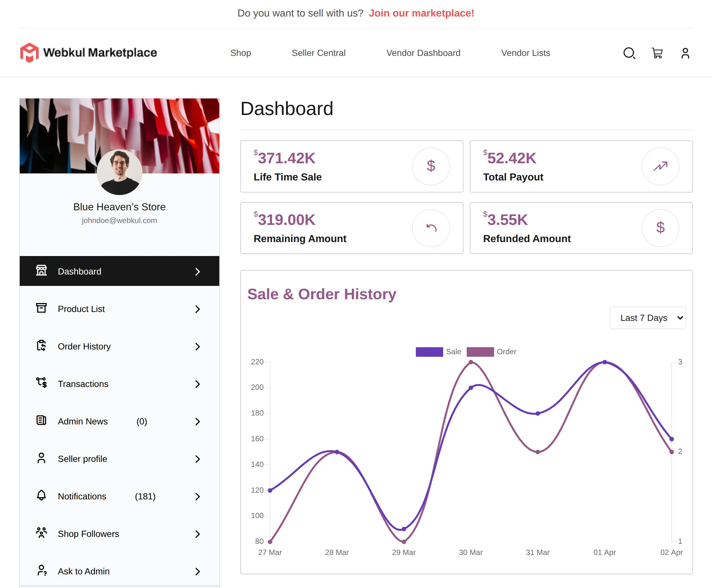Open the shopping cart icon
The image size is (712, 588).
coord(657,53)
